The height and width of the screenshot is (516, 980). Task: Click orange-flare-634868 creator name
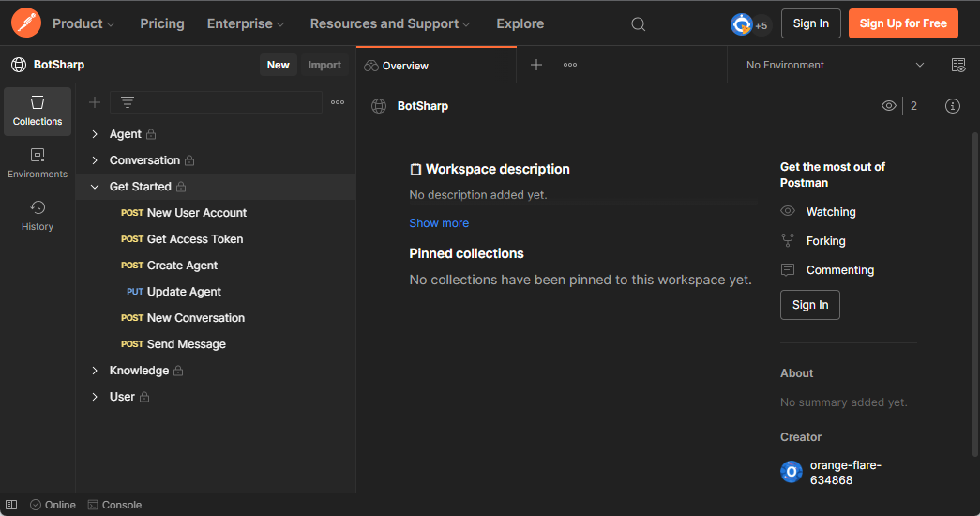click(x=846, y=473)
